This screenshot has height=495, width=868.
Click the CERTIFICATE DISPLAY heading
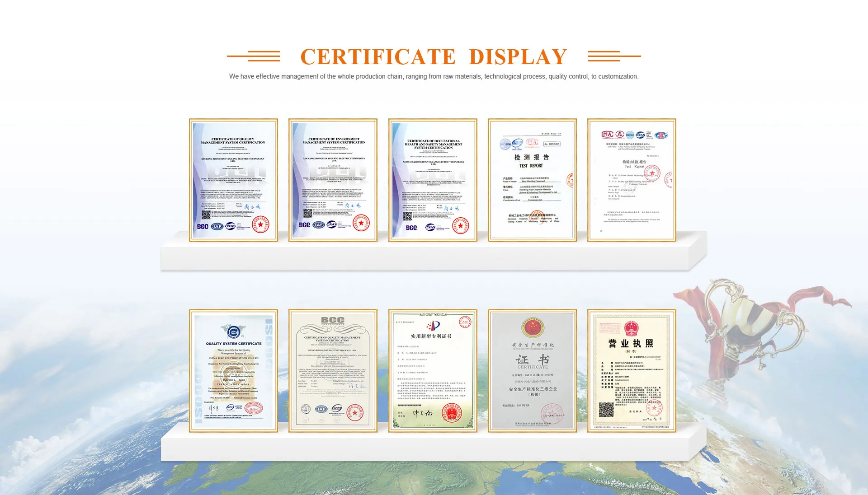(x=434, y=57)
